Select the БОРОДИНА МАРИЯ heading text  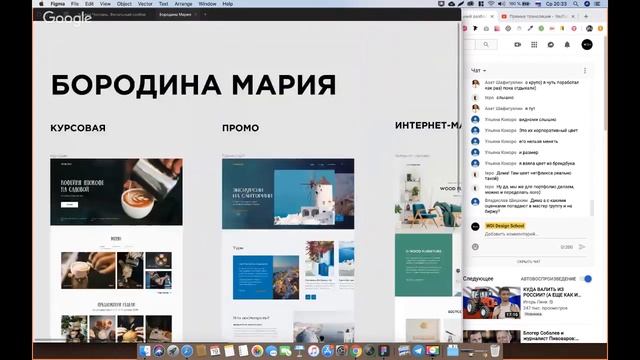[193, 85]
